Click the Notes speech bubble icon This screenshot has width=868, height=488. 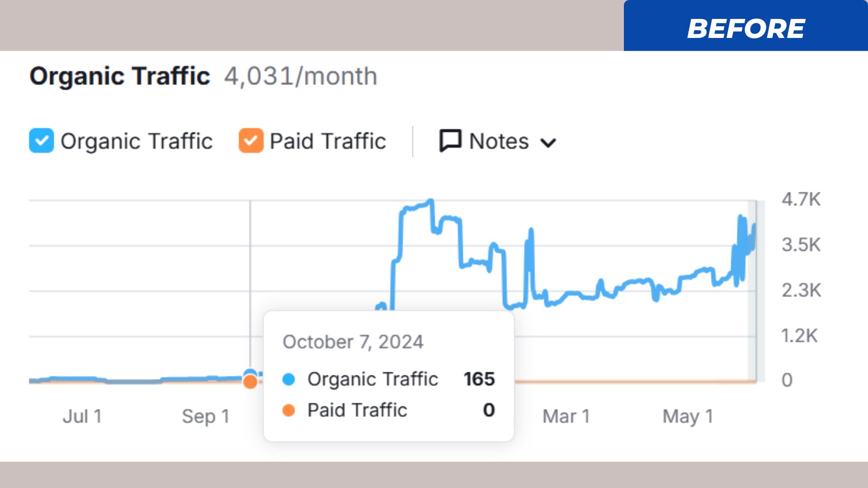point(450,141)
